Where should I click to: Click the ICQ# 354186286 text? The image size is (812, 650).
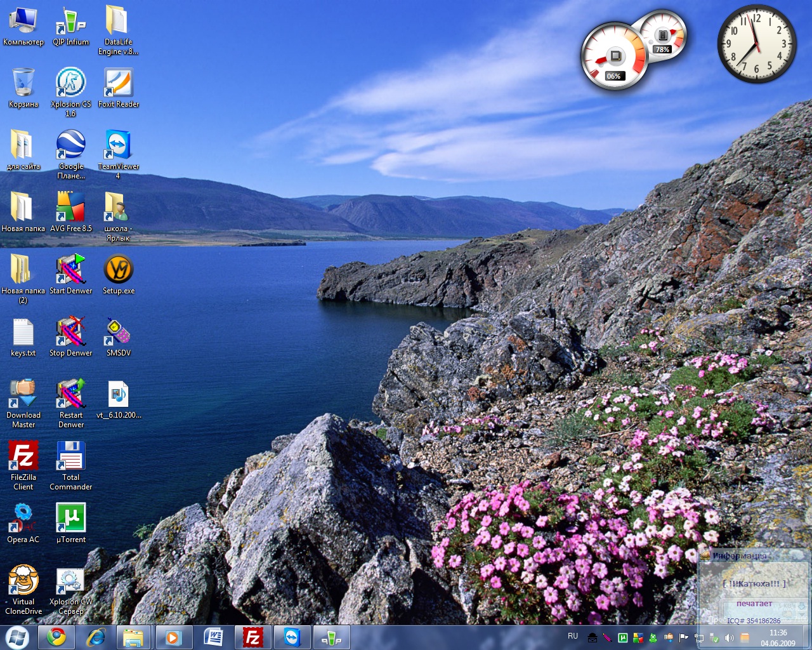pyautogui.click(x=754, y=621)
